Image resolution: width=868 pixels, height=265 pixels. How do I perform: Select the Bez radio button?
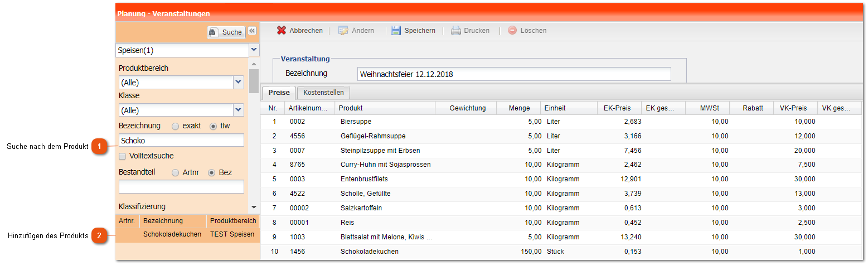(x=212, y=173)
